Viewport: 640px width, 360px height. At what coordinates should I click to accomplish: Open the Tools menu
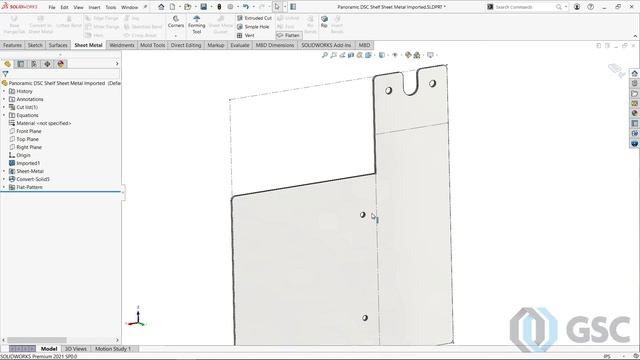111,7
